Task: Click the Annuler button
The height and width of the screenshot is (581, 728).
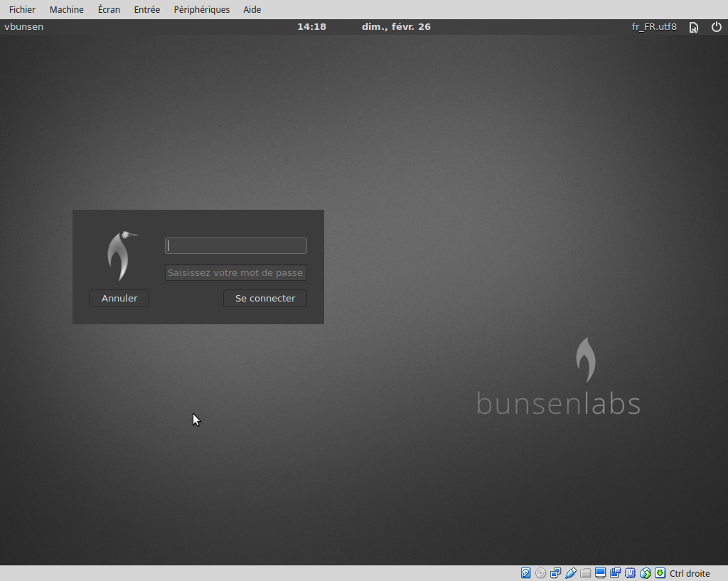Action: click(119, 298)
